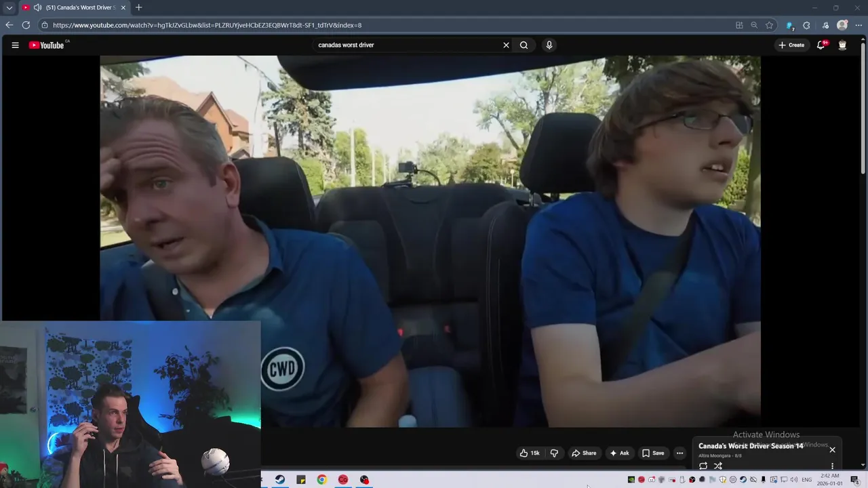Focus the search field containing canadas worst driver
The image size is (868, 488).
coord(407,45)
